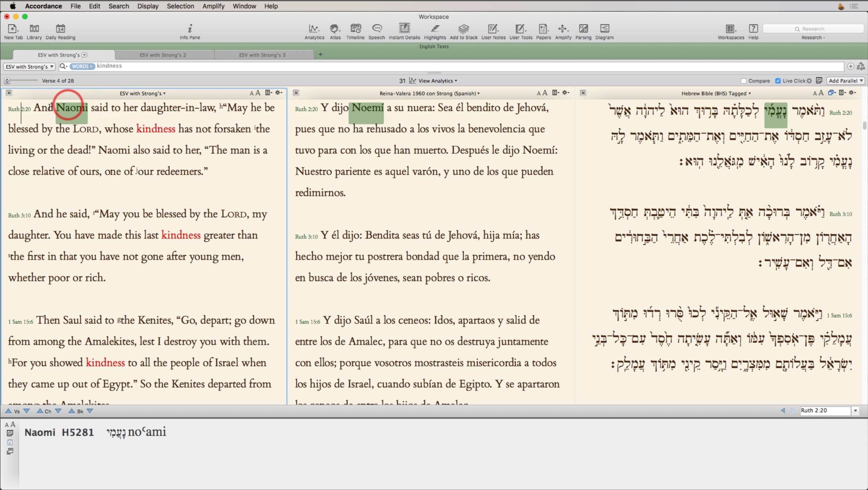Expand the ESV with Strong's text selector
Viewport: 868px width, 490px height.
(x=30, y=67)
